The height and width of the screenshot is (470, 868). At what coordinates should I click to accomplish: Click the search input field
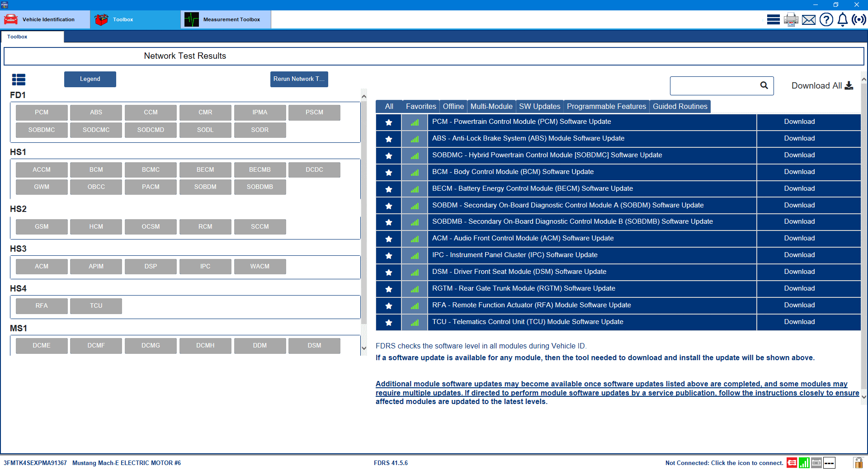(714, 86)
